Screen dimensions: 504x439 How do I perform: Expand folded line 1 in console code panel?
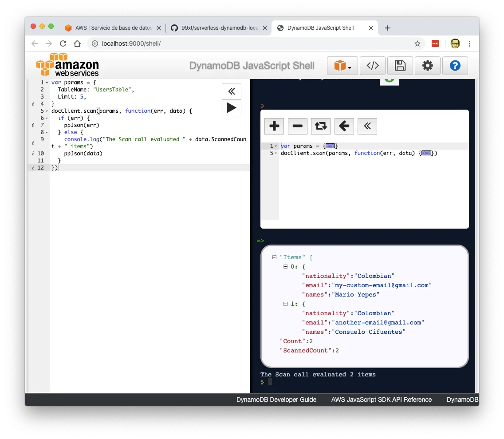(276, 146)
